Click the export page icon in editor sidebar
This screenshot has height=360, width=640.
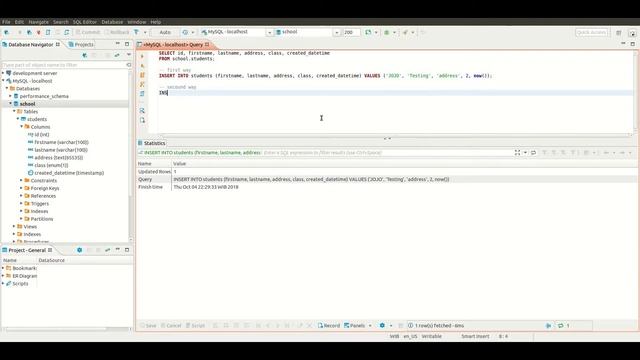click(x=142, y=120)
